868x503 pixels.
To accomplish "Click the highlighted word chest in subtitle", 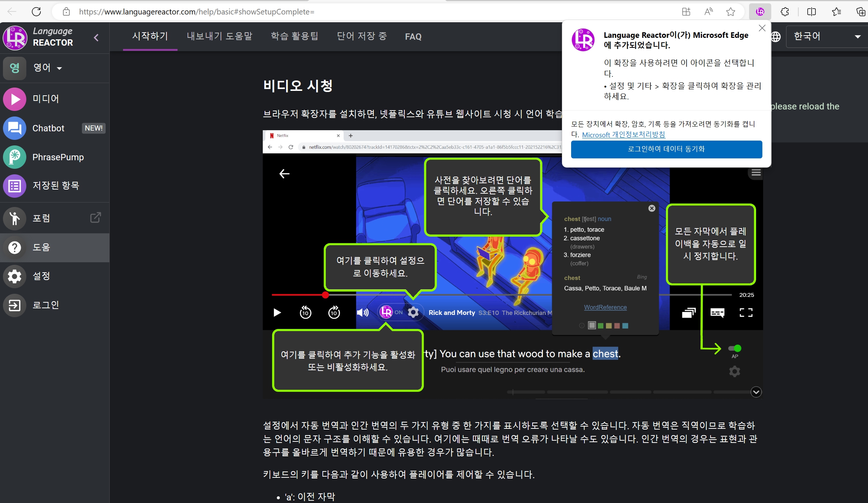I will (x=605, y=354).
